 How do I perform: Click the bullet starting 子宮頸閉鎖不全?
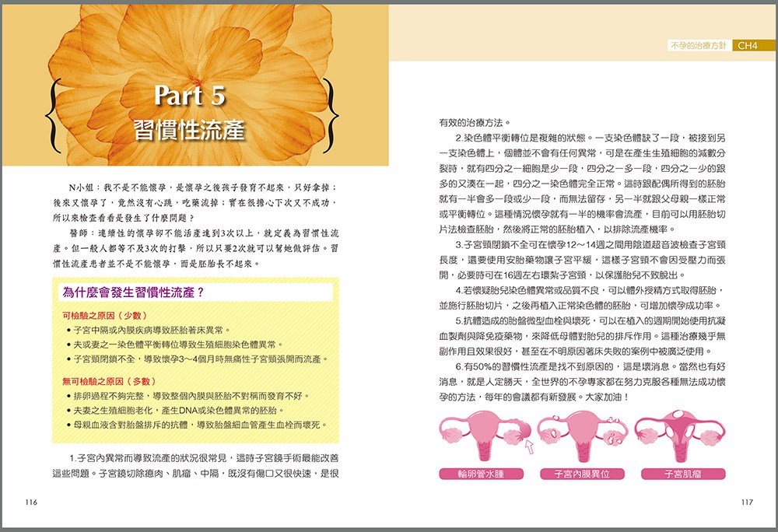(198, 359)
